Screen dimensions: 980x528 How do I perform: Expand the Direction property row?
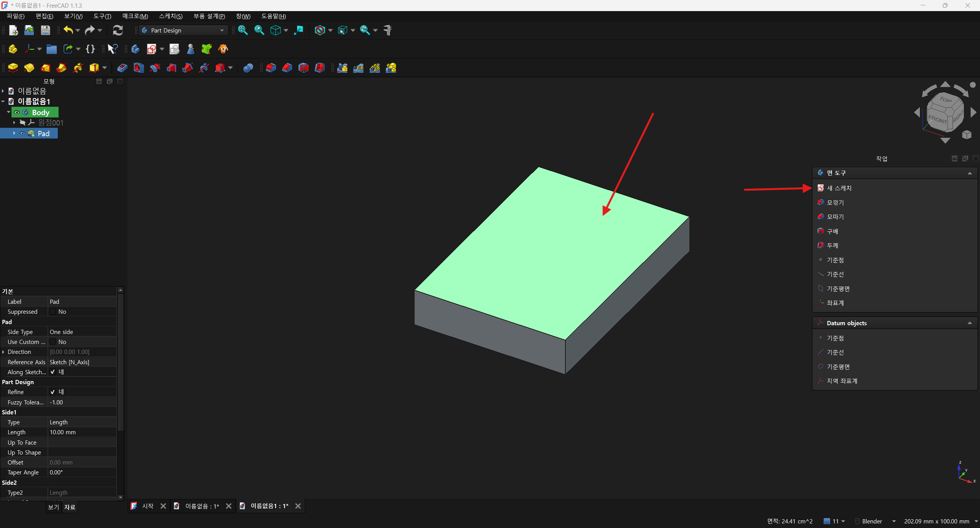[3, 352]
